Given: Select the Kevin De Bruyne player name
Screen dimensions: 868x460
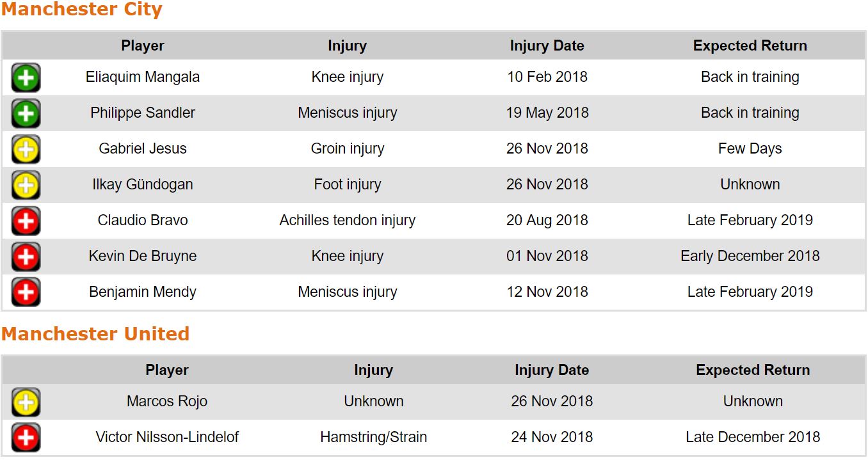Looking at the screenshot, I should coord(143,257).
